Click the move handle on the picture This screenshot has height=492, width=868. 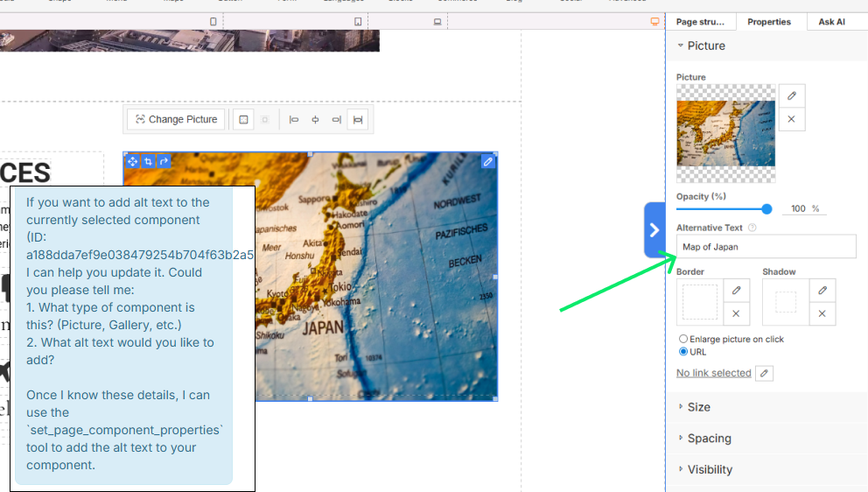pos(132,161)
